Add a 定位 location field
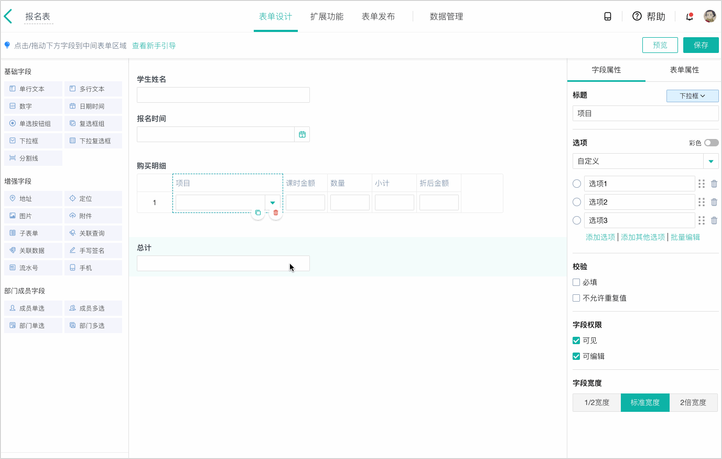This screenshot has height=459, width=722. (93, 198)
